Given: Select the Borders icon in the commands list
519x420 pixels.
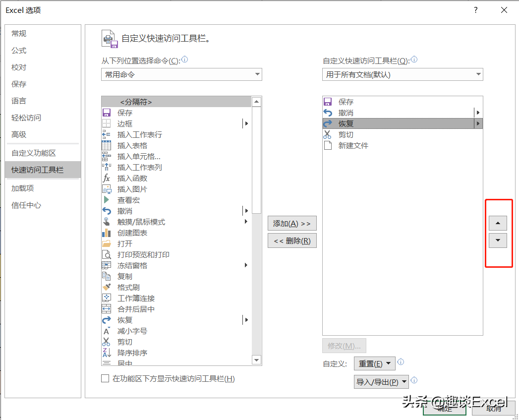Looking at the screenshot, I should tap(106, 123).
